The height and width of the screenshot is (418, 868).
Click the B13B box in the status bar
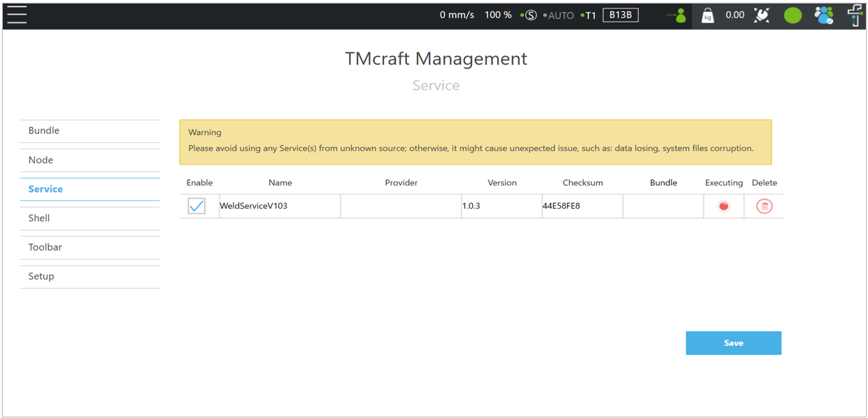coord(620,15)
